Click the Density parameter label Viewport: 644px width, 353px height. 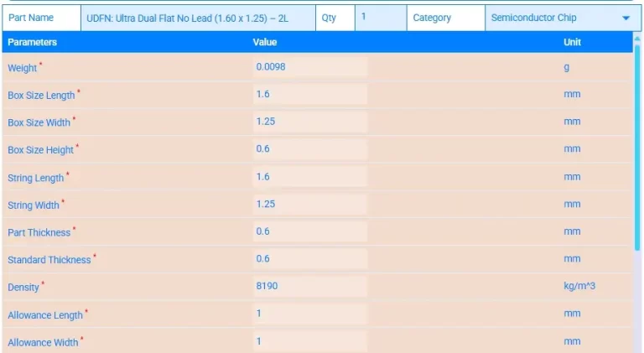[23, 288]
